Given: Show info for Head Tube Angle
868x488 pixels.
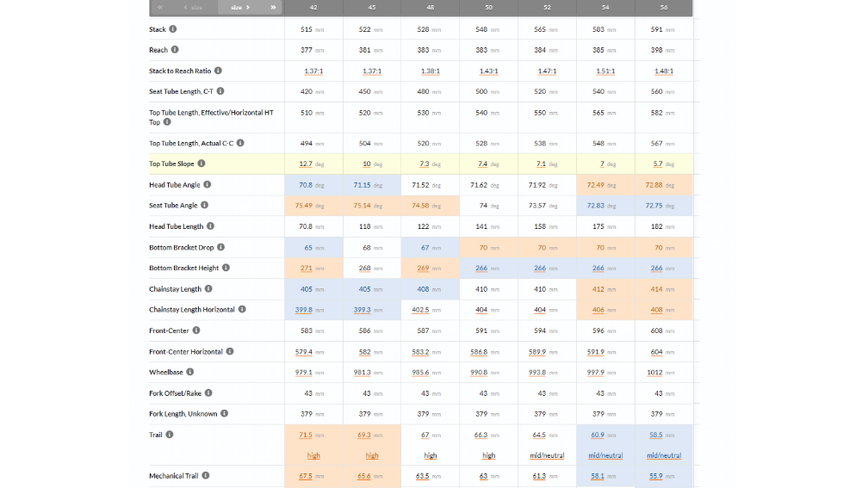Looking at the screenshot, I should point(207,185).
